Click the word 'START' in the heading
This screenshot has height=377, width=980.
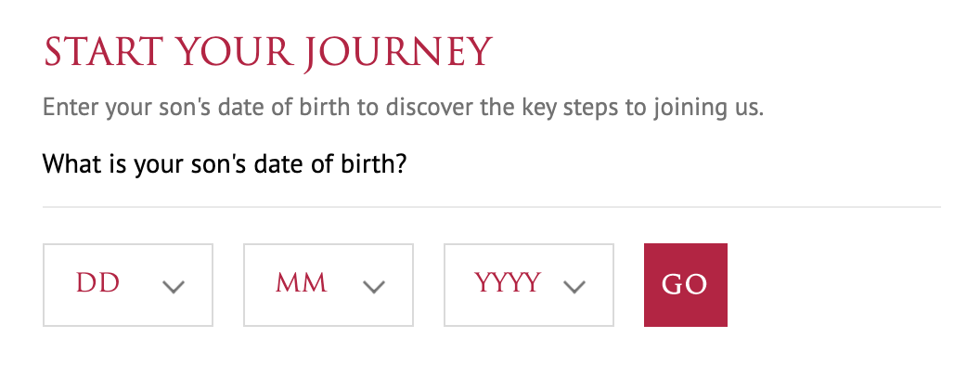pos(98,53)
